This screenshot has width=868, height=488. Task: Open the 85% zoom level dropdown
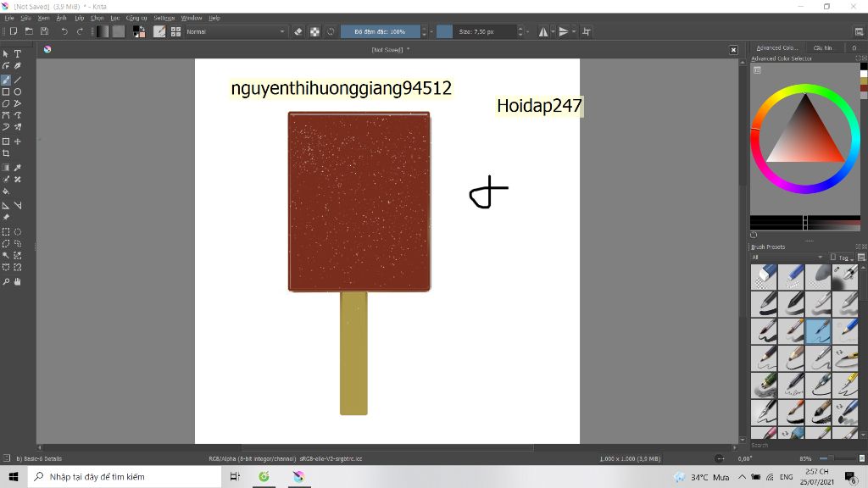tap(806, 458)
